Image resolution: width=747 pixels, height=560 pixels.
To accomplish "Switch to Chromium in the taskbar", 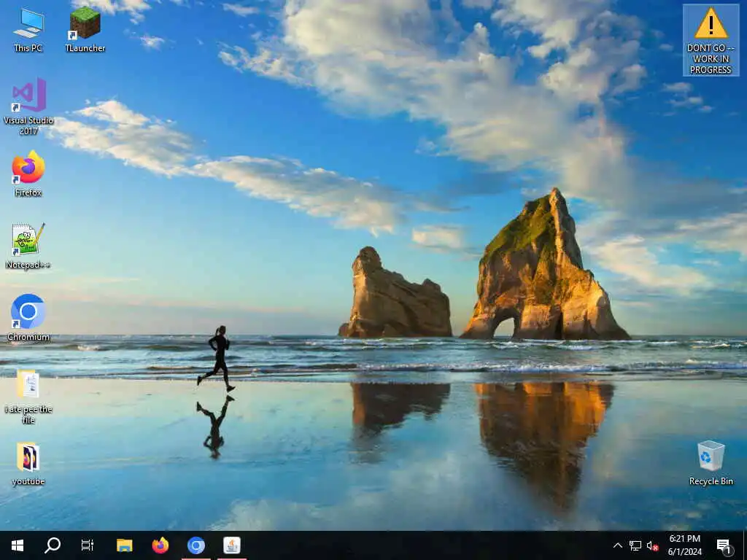I will (x=196, y=545).
